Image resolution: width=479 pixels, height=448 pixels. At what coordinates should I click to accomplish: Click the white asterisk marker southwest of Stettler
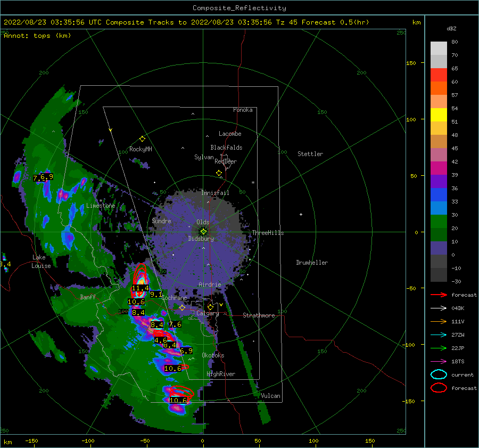pos(253,183)
